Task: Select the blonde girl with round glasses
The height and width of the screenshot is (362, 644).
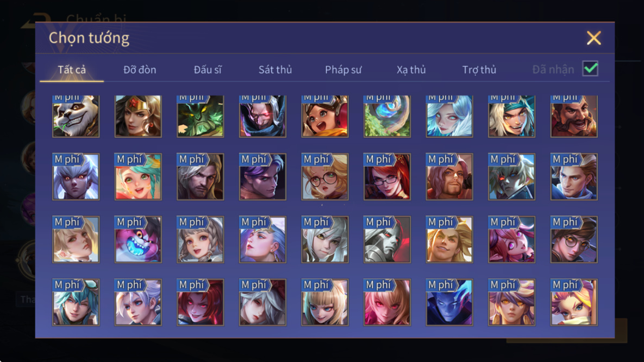Action: (x=325, y=177)
